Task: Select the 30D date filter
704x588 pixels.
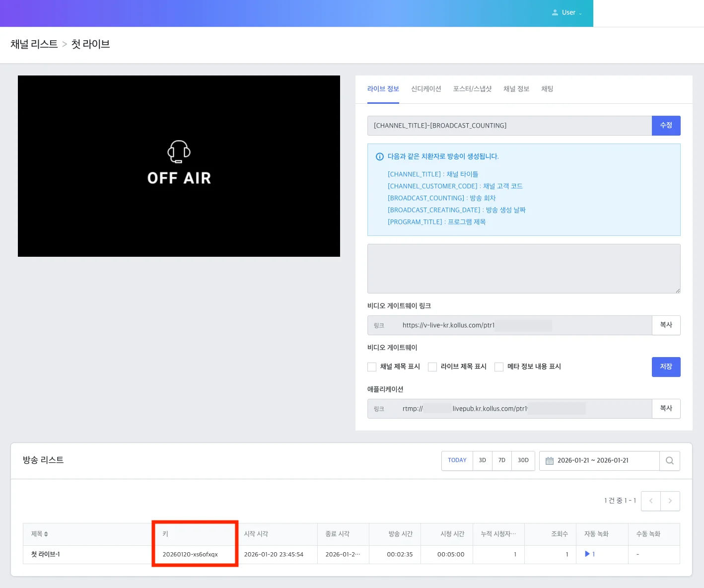Action: pyautogui.click(x=523, y=461)
